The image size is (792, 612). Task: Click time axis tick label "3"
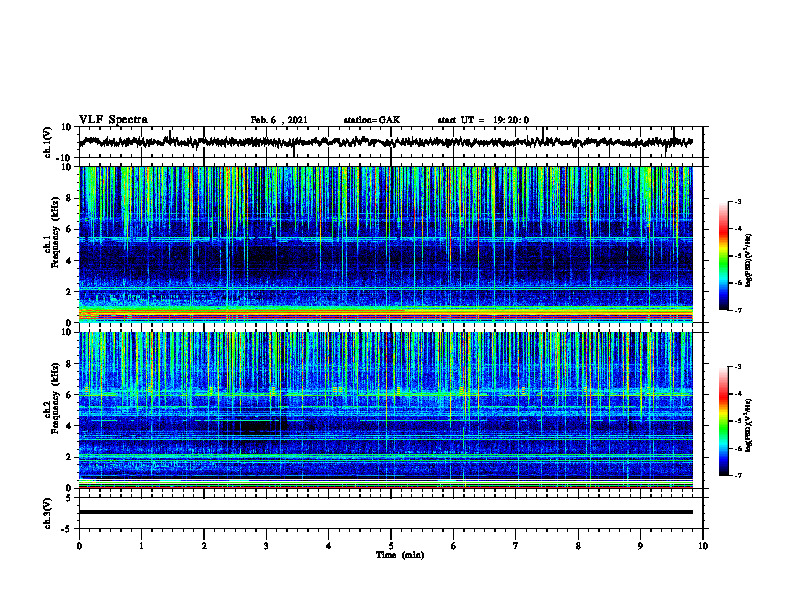(266, 546)
